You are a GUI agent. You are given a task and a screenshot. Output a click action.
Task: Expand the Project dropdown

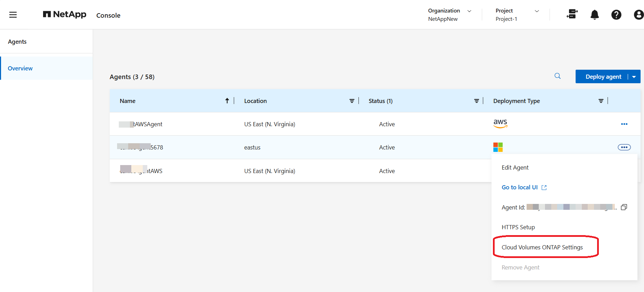pos(537,11)
